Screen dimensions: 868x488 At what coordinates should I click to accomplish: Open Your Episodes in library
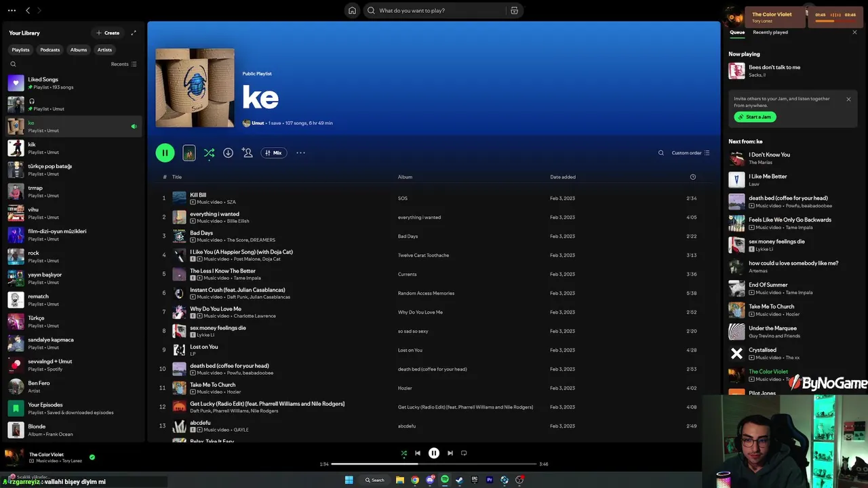pos(73,408)
